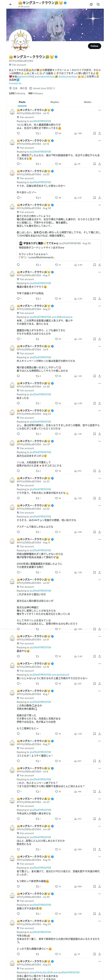Image resolution: width=110 pixels, height=980 pixels.
Task: Open search from the profile header
Action: click(98, 4)
